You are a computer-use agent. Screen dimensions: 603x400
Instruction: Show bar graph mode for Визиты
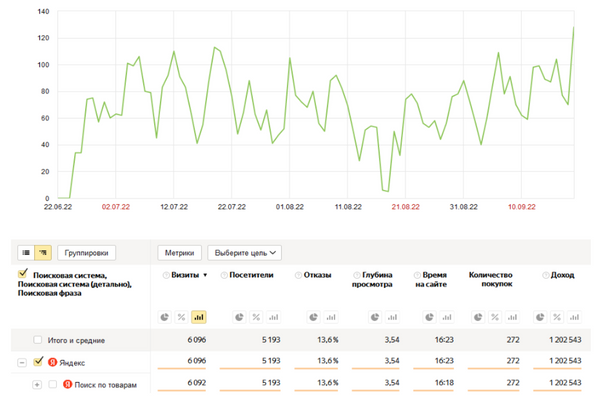click(198, 317)
